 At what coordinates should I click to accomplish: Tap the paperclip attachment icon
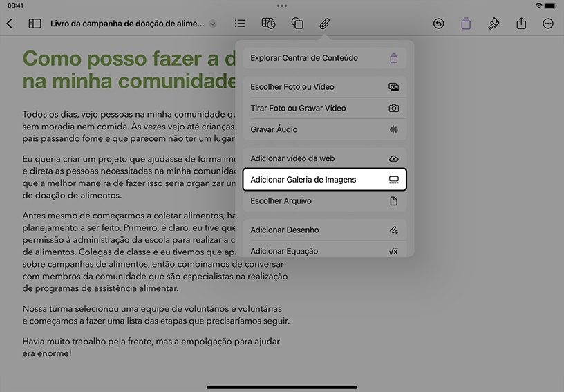coord(324,24)
